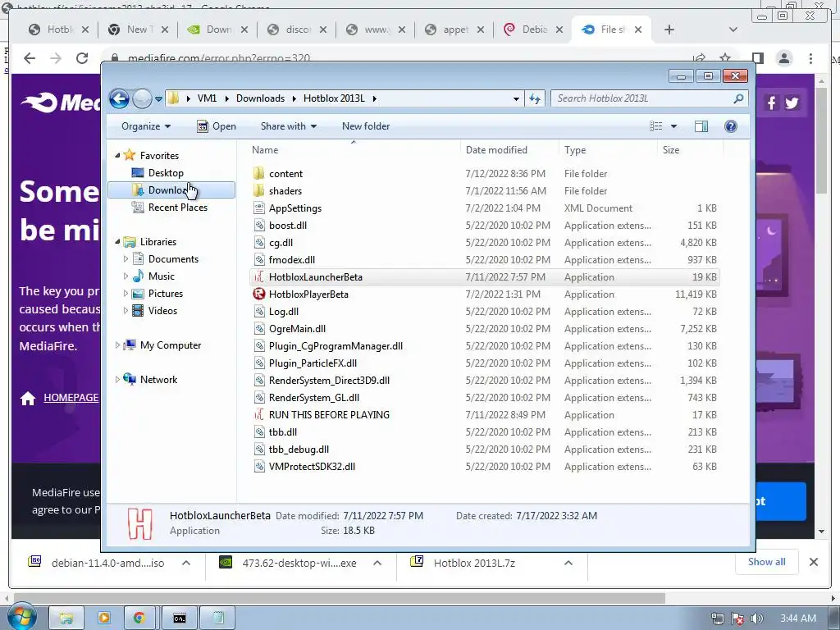
Task: Select the cg.dll file icon
Action: point(259,243)
